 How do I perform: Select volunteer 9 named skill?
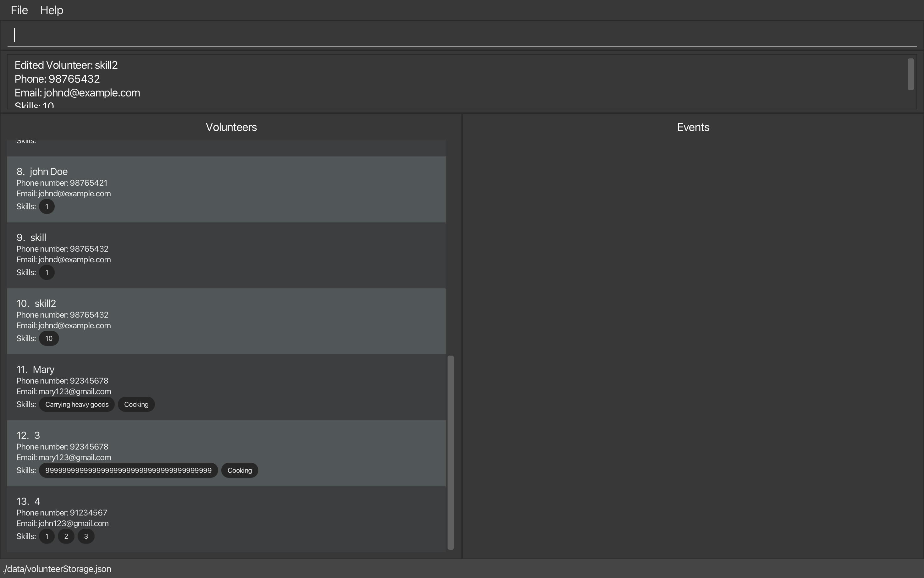(226, 255)
